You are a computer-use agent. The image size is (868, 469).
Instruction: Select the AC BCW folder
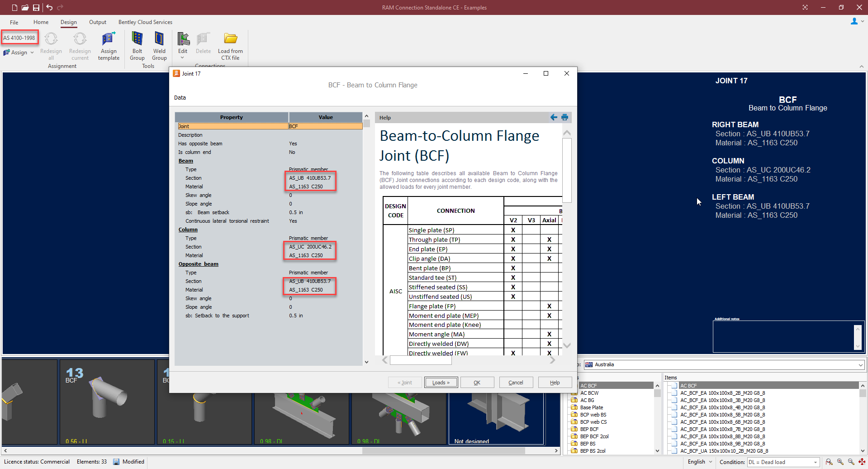pyautogui.click(x=589, y=393)
